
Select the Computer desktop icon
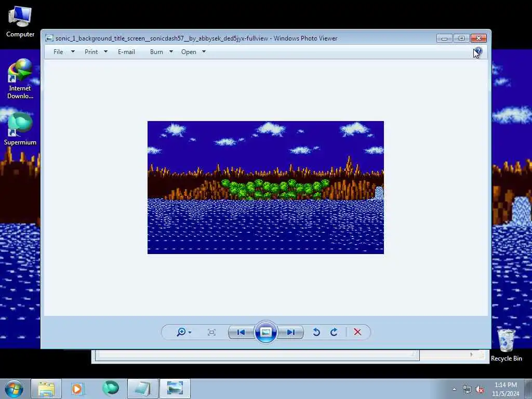pyautogui.click(x=20, y=21)
